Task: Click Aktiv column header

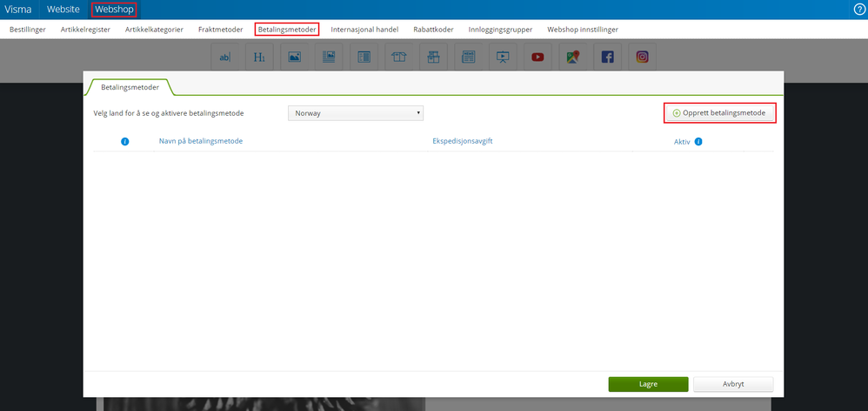Action: (x=682, y=142)
